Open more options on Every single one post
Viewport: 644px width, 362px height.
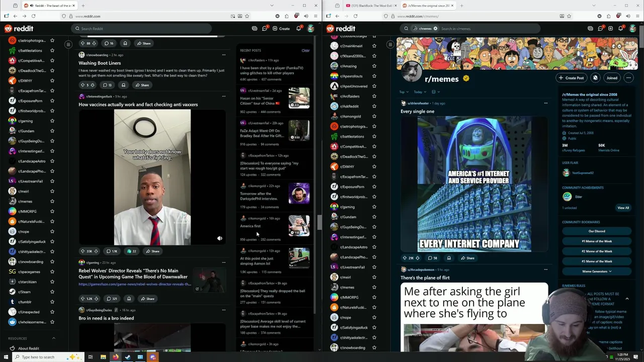tap(545, 103)
